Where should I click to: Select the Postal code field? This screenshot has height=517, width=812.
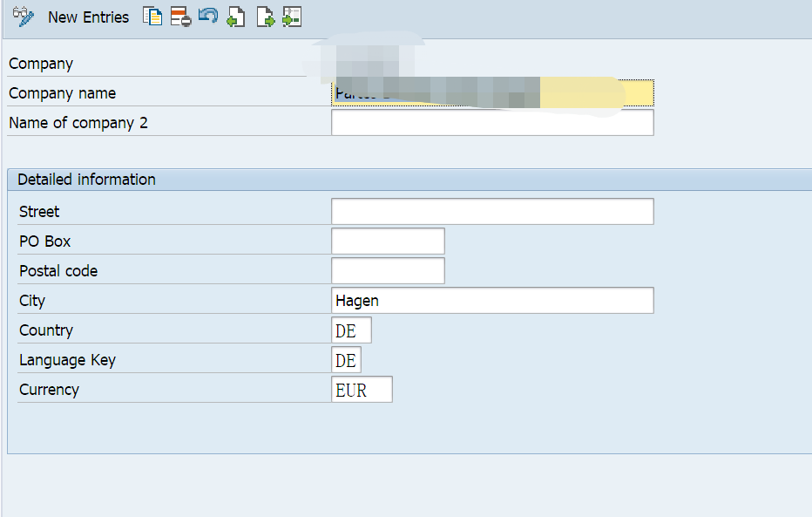pyautogui.click(x=388, y=270)
